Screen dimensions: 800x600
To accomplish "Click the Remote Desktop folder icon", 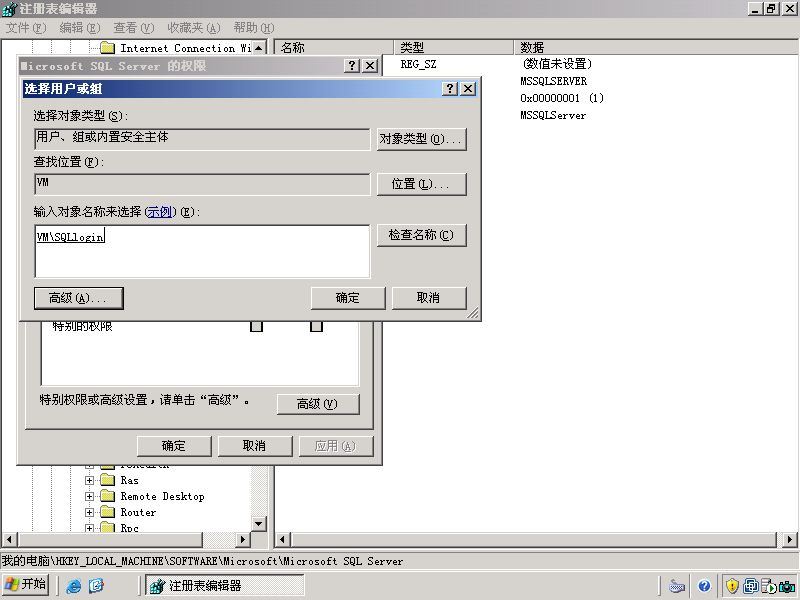I will click(107, 496).
